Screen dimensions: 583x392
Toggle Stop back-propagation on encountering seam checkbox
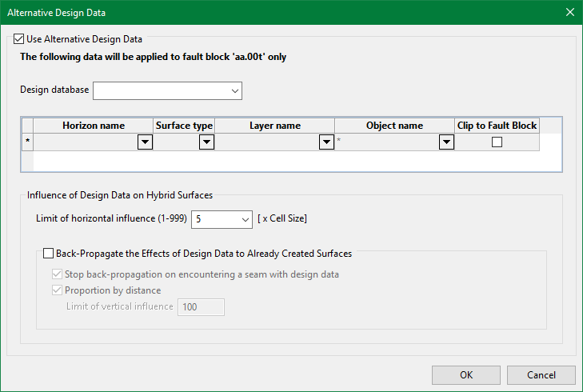57,274
